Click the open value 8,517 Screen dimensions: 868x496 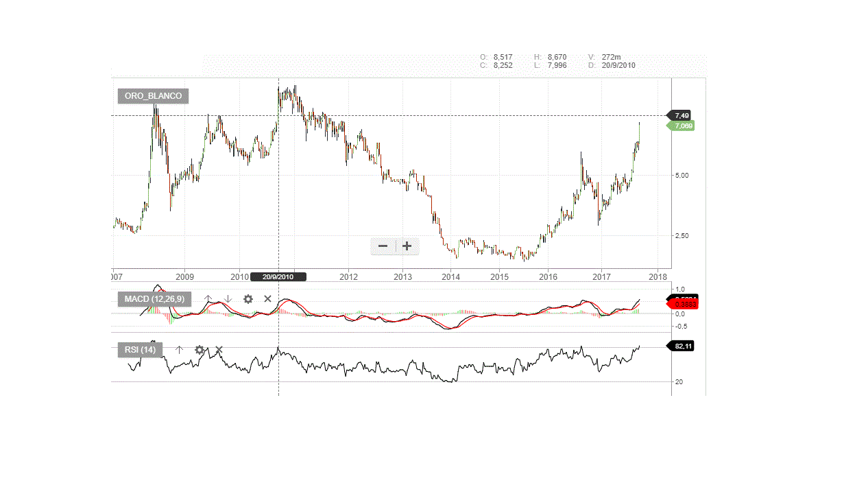503,57
